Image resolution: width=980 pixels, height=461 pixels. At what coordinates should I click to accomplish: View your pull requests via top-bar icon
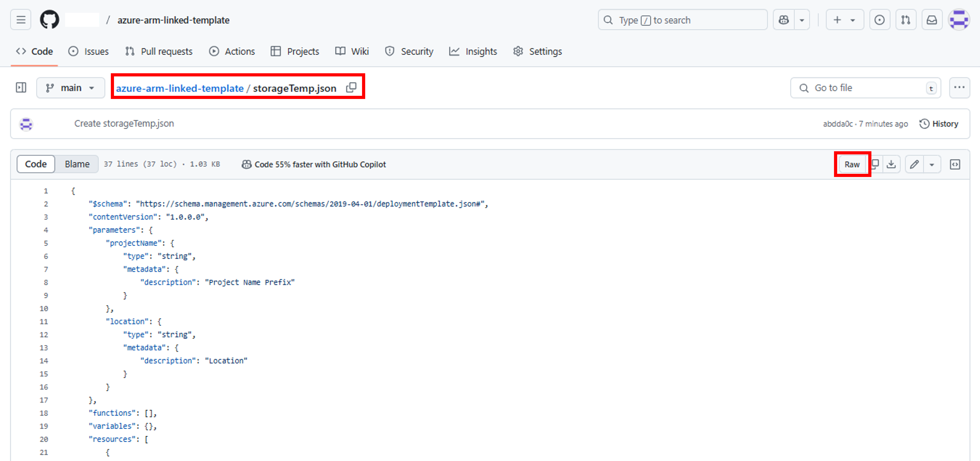tap(906, 20)
